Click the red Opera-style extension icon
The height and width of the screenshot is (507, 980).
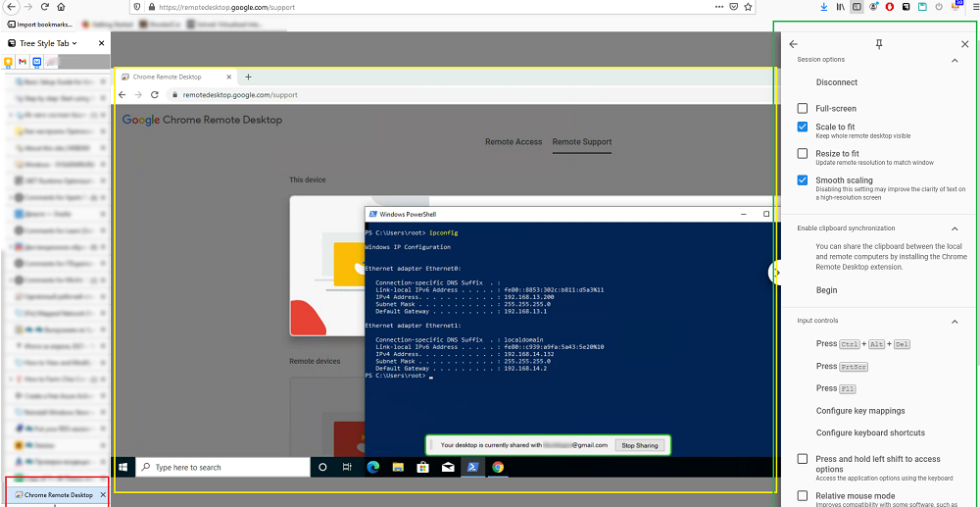pos(890,7)
